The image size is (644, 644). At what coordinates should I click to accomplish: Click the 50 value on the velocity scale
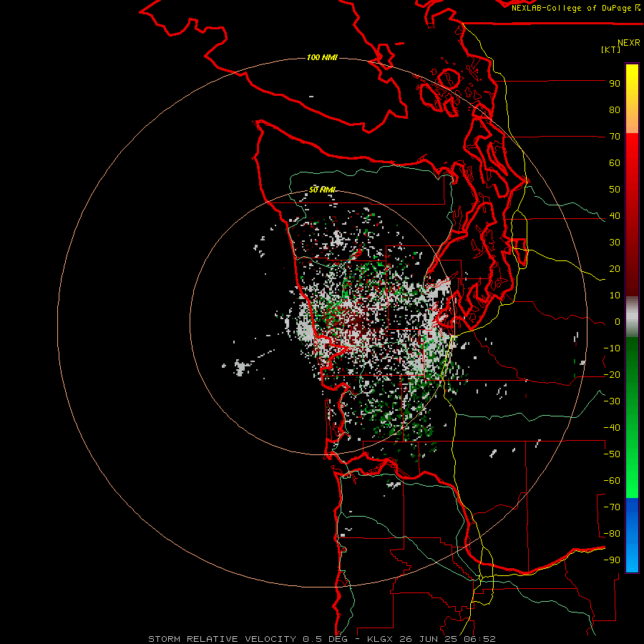click(x=615, y=190)
